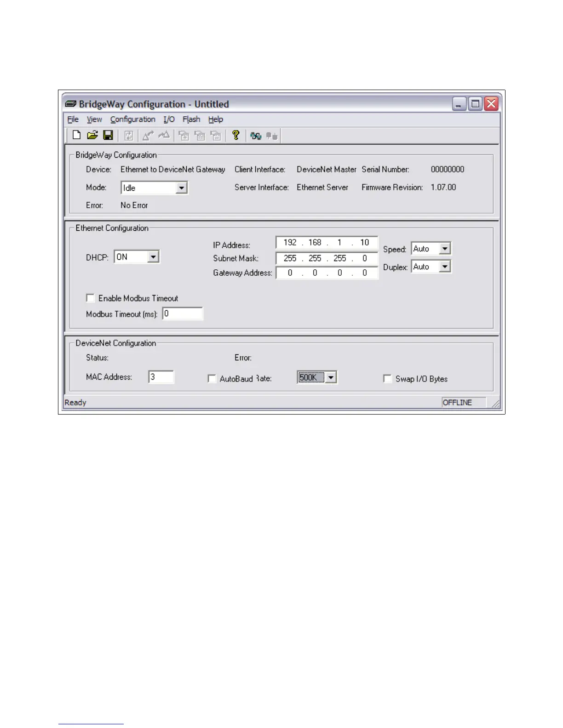The image size is (563, 728).
Task: Open the File menu
Action: pos(73,119)
